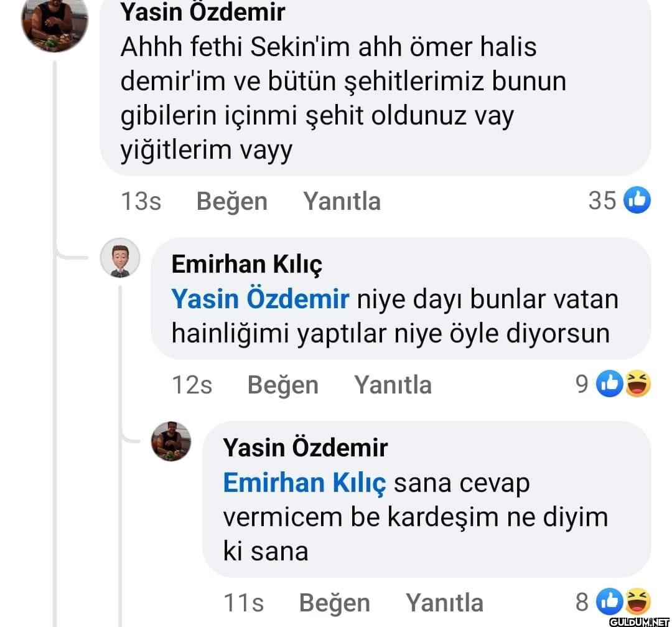Click the bold Emirhan Kılıç author name
Viewport: 672px width, 627px height.
(246, 265)
